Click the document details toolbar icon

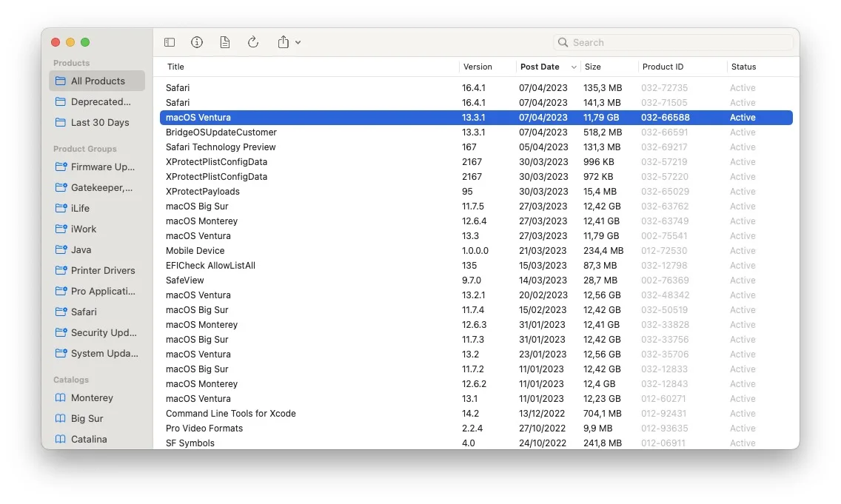click(x=225, y=42)
